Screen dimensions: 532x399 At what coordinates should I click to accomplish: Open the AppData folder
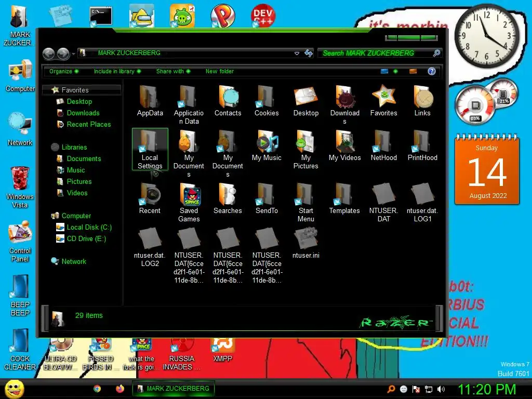[150, 101]
